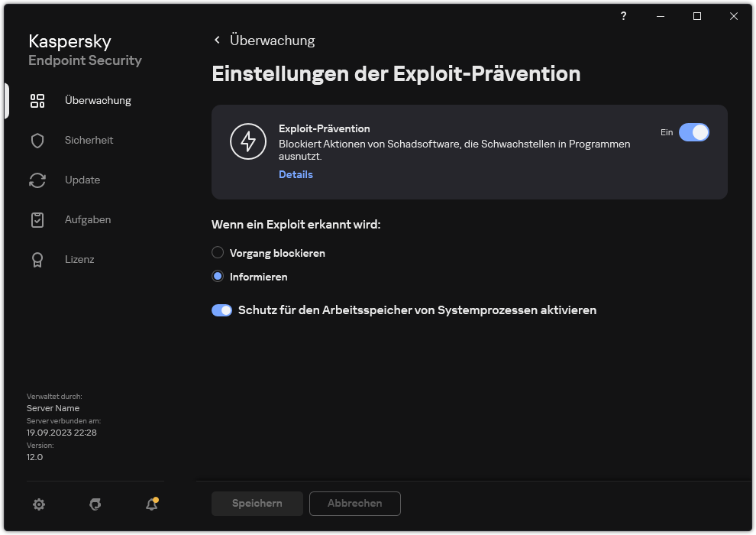Select the Vorgang blockieren option

(218, 252)
